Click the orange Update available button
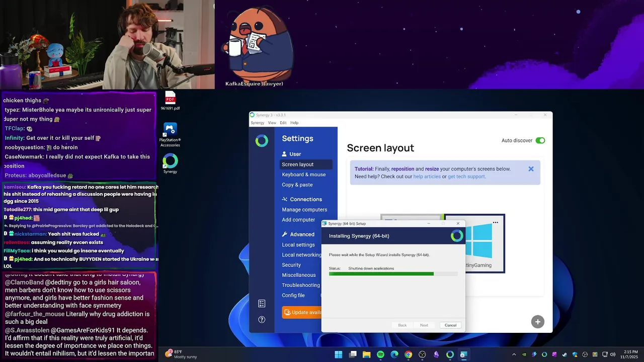This screenshot has height=362, width=644. click(x=302, y=312)
